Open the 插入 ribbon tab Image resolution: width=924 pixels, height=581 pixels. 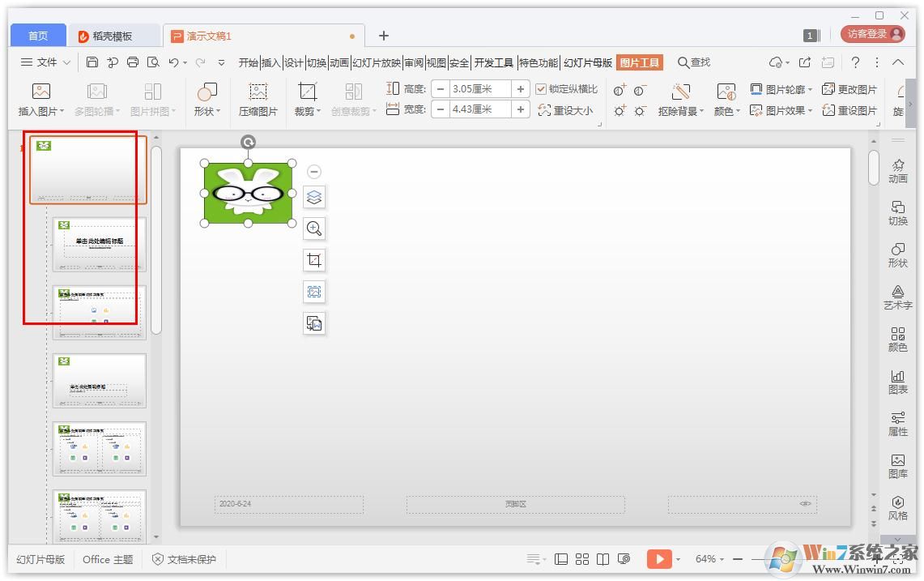tap(270, 62)
